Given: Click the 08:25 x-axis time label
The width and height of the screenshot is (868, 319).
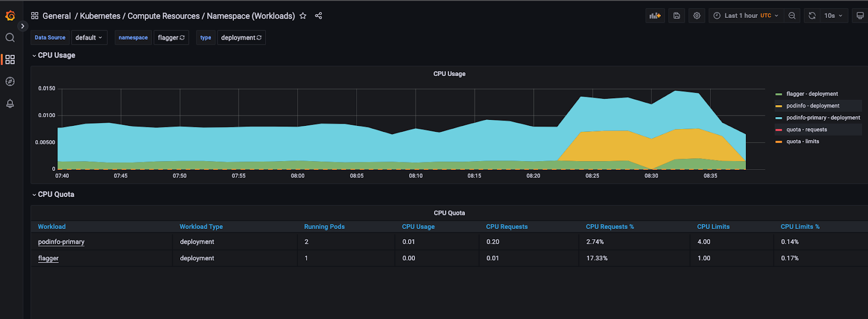Looking at the screenshot, I should click(592, 176).
